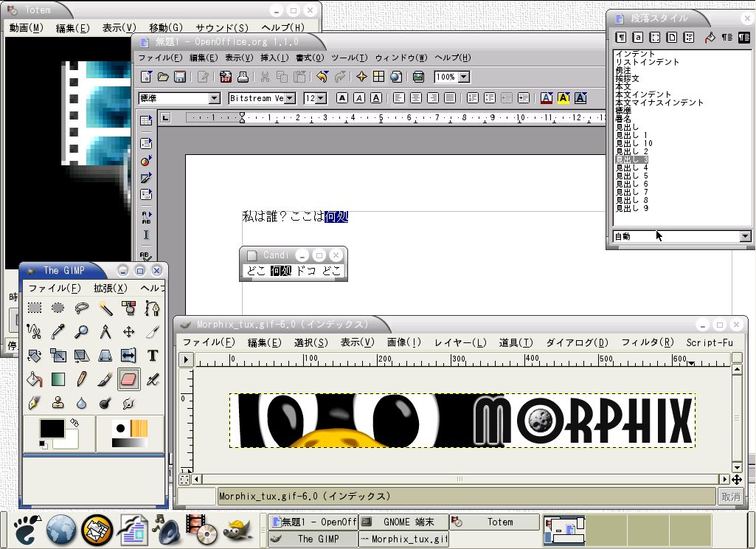The width and height of the screenshot is (756, 549).
Task: Select the Shear tool in GIMP
Action: tap(81, 356)
